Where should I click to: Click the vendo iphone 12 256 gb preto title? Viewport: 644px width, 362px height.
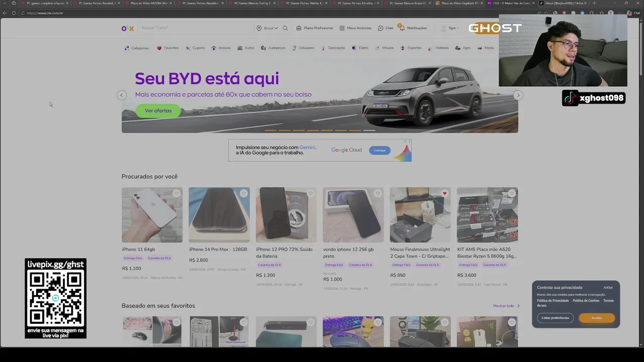pos(348,252)
